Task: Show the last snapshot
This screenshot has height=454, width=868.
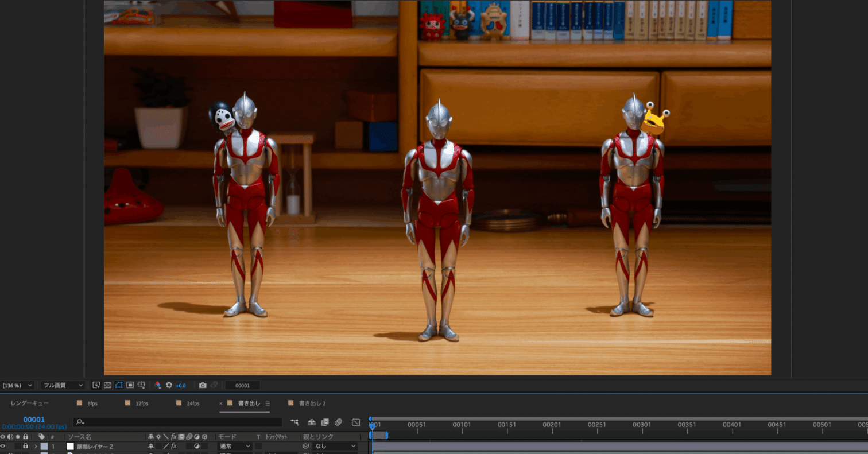Action: point(214,385)
